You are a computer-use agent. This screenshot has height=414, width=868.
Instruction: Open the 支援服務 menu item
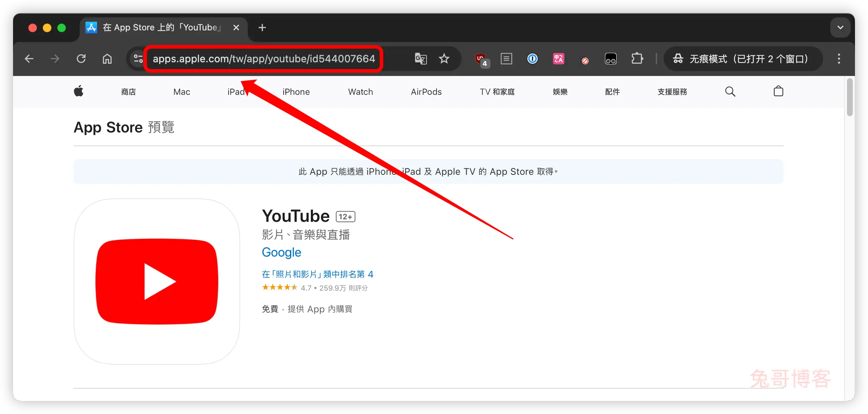[672, 92]
